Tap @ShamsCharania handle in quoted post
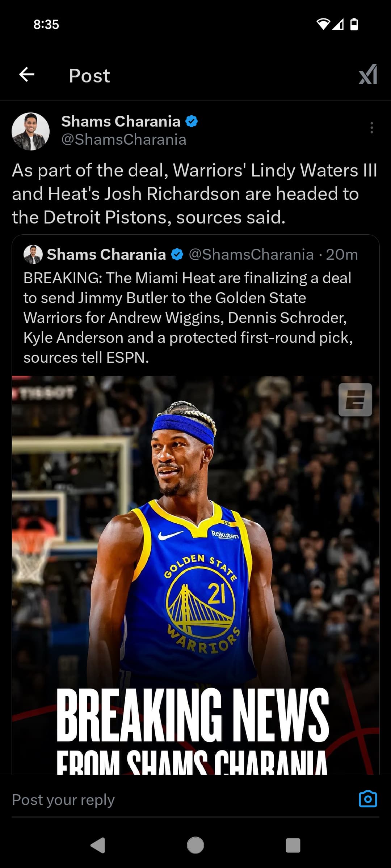The width and height of the screenshot is (391, 868). 251,255
